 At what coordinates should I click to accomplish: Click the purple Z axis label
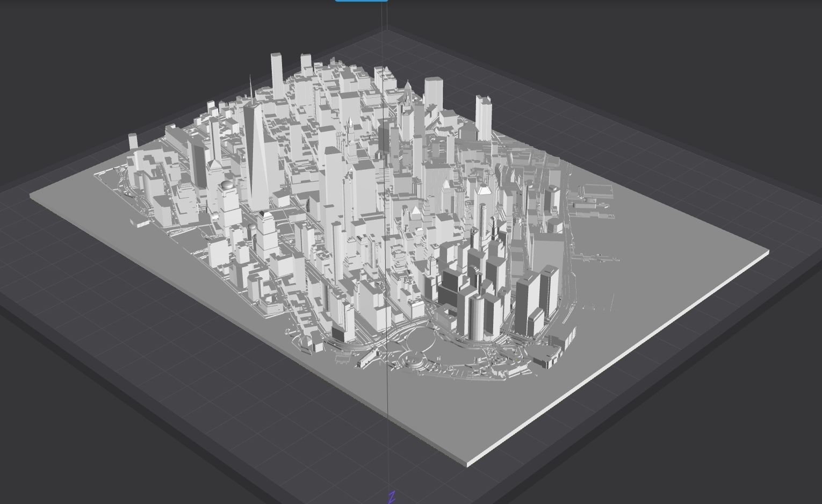[x=392, y=497]
